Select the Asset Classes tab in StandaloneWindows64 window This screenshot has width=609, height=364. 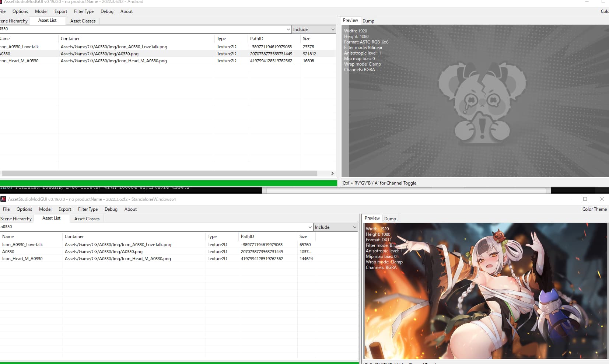(x=87, y=219)
